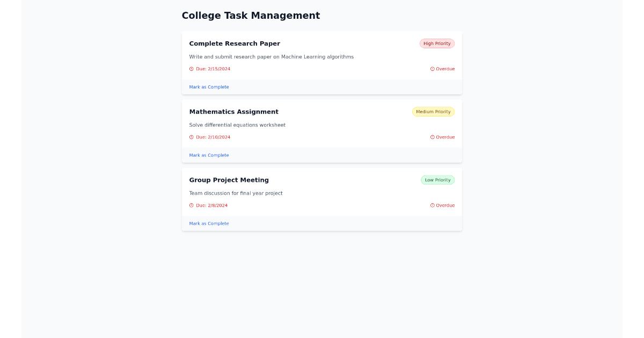The height and width of the screenshot is (338, 644).
Task: Click the clock icon beside Due: 2/15/2024
Action: pyautogui.click(x=191, y=69)
